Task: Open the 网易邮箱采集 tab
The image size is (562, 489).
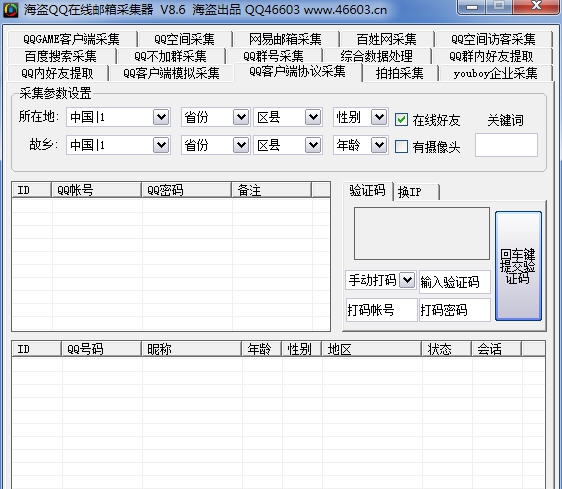Action: coord(285,39)
